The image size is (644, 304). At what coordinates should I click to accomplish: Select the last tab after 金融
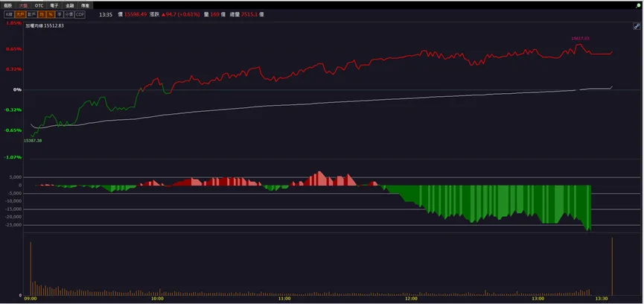tap(85, 6)
